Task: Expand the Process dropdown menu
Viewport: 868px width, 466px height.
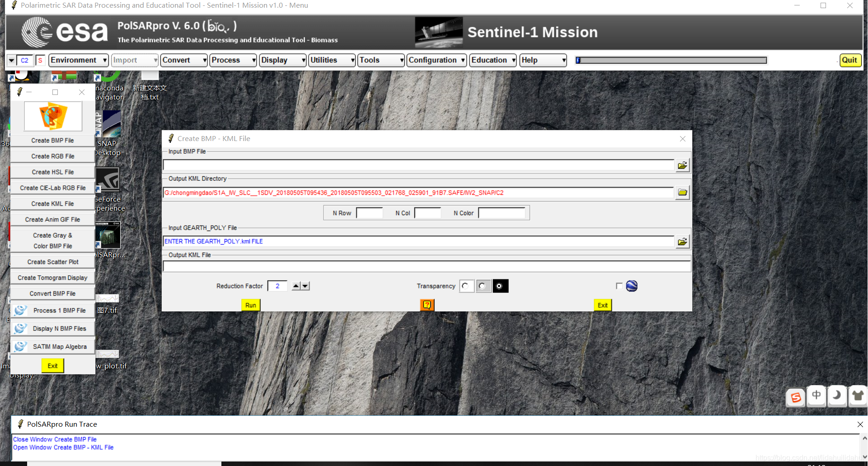Action: click(x=233, y=60)
